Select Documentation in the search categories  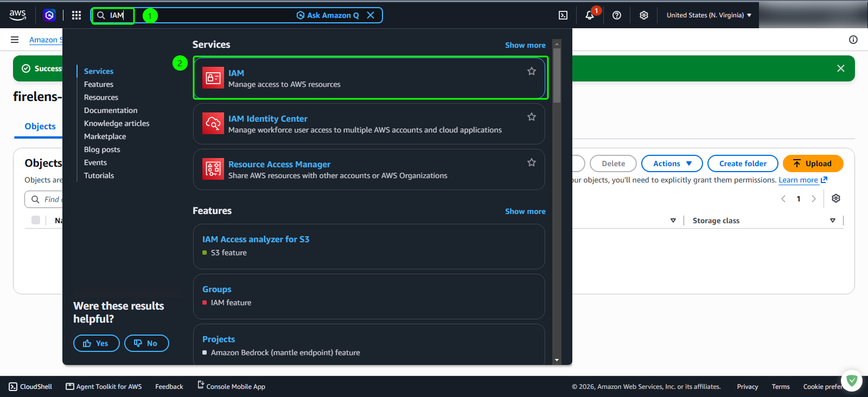pos(111,110)
